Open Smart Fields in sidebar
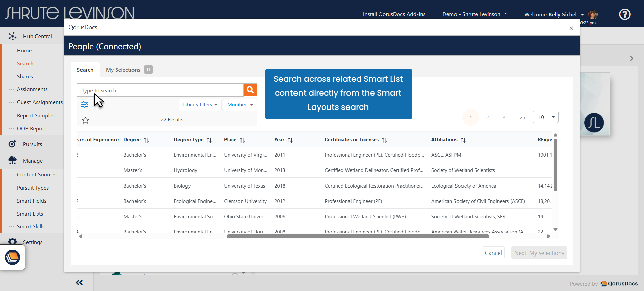 coord(32,201)
